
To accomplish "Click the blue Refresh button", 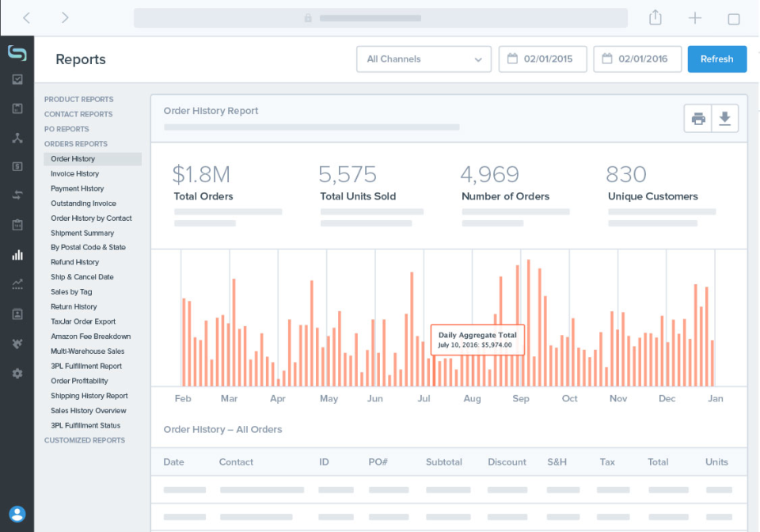I will [716, 59].
